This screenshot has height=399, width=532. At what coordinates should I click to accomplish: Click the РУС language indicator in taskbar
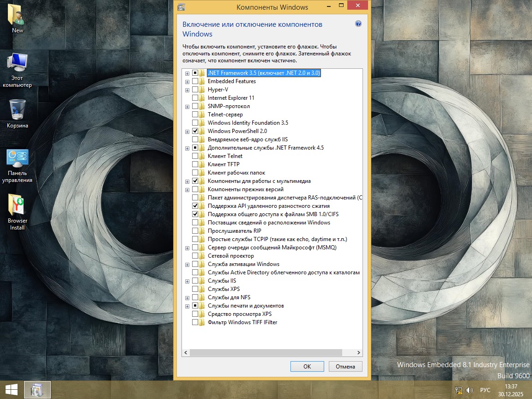coord(485,390)
